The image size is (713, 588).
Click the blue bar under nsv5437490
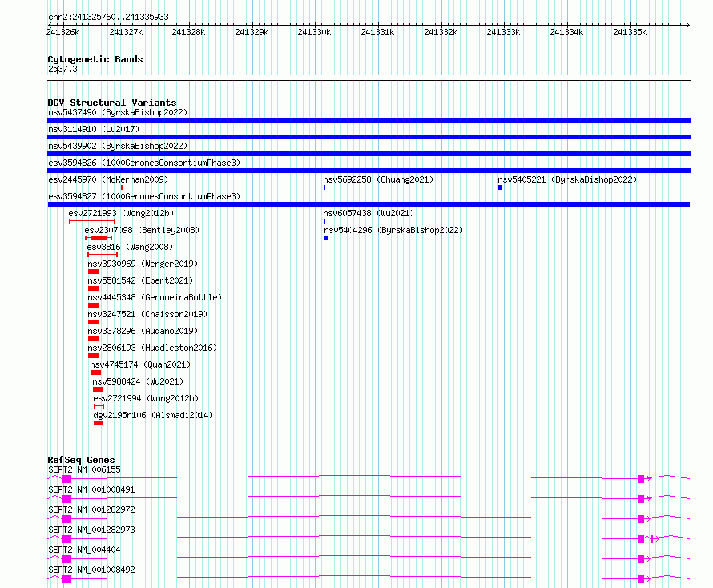tap(369, 120)
